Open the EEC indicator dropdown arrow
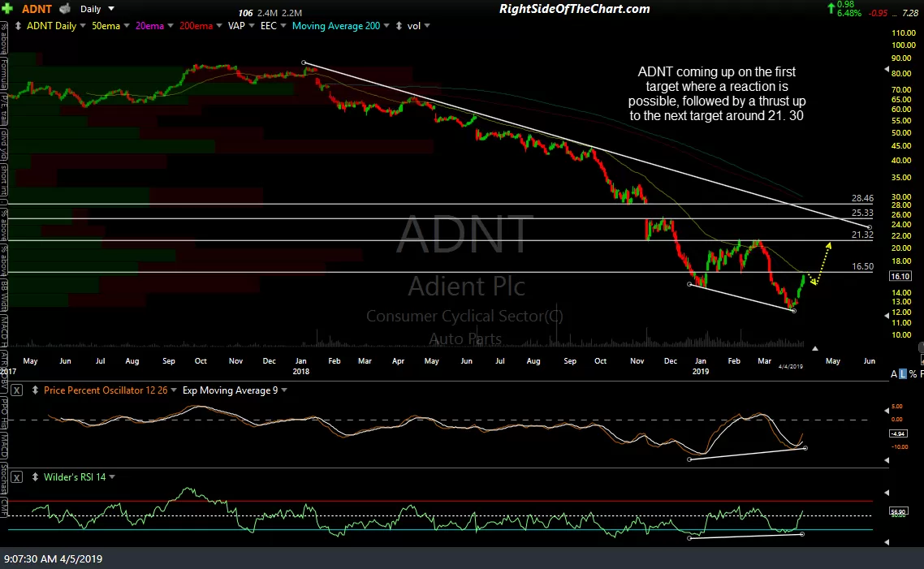The height and width of the screenshot is (569, 924). tap(283, 26)
